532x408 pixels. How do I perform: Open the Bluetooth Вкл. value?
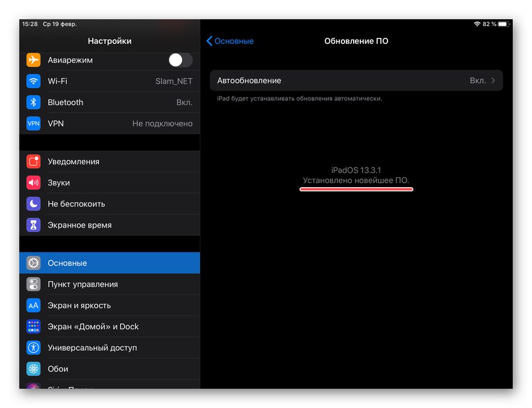pos(184,102)
